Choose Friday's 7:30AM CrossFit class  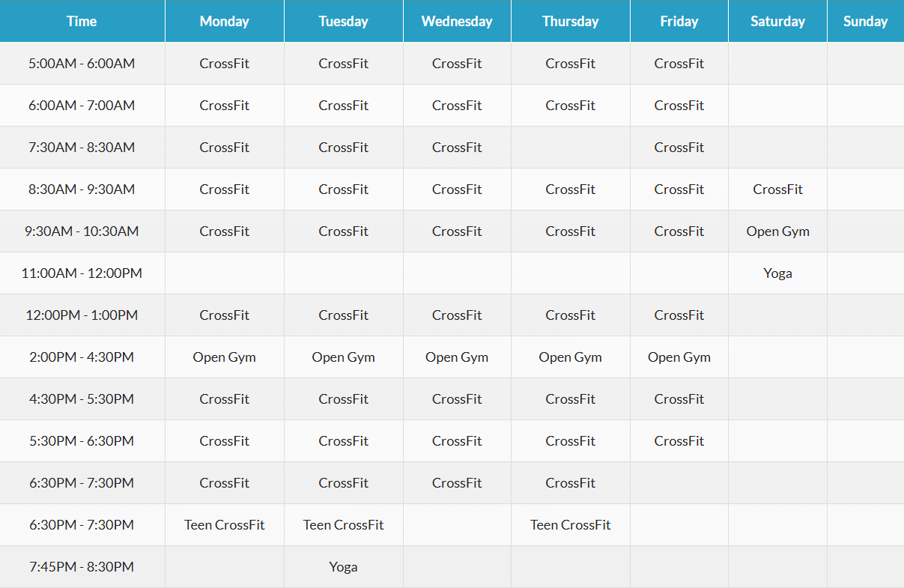(679, 148)
